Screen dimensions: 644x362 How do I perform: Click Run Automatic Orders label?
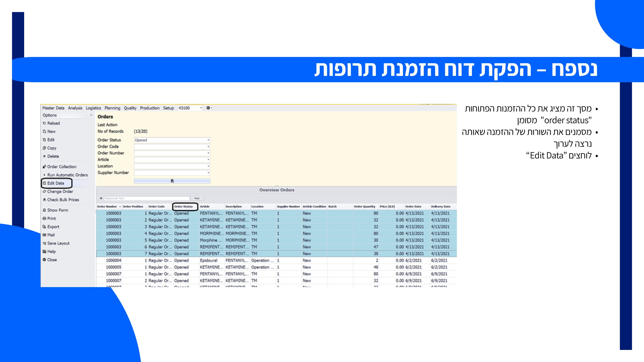point(67,175)
